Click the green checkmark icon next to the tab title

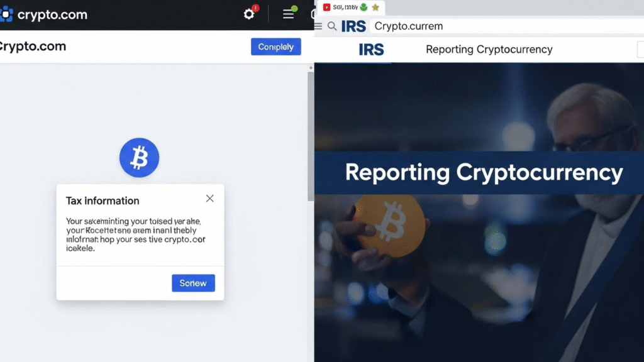click(x=364, y=8)
